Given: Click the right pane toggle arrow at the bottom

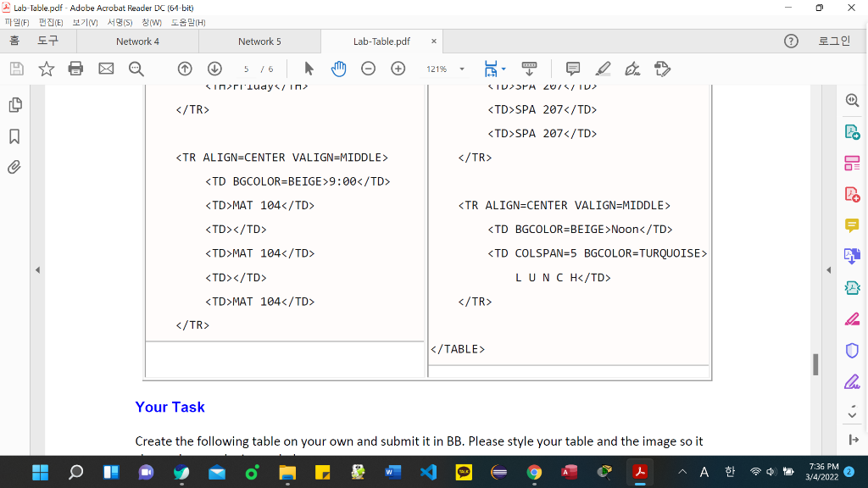Looking at the screenshot, I should pos(854,440).
